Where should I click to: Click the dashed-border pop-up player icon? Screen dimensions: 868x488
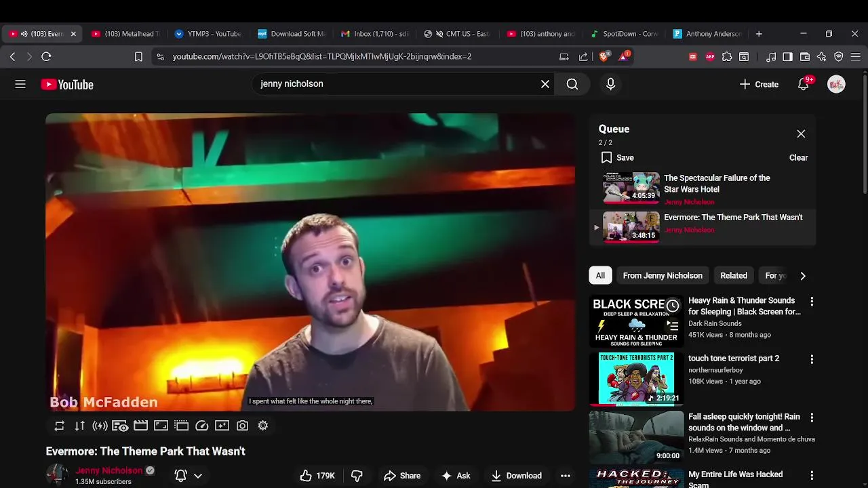(x=181, y=426)
